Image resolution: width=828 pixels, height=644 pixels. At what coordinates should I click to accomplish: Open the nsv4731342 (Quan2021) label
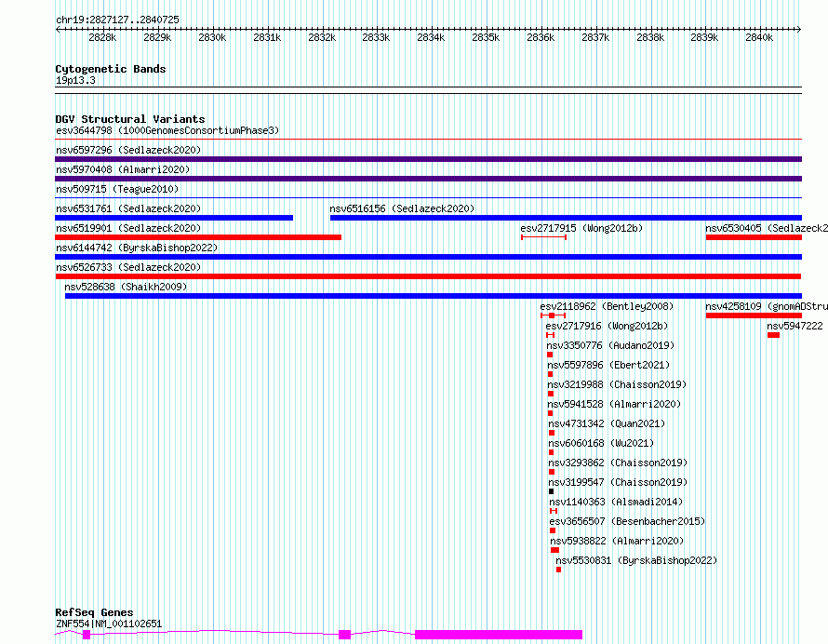coord(607,423)
